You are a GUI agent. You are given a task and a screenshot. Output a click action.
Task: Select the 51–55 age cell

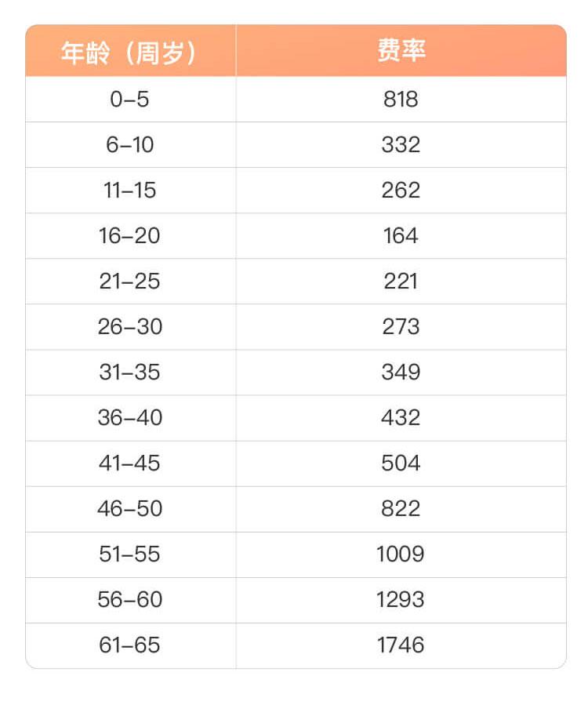click(129, 554)
